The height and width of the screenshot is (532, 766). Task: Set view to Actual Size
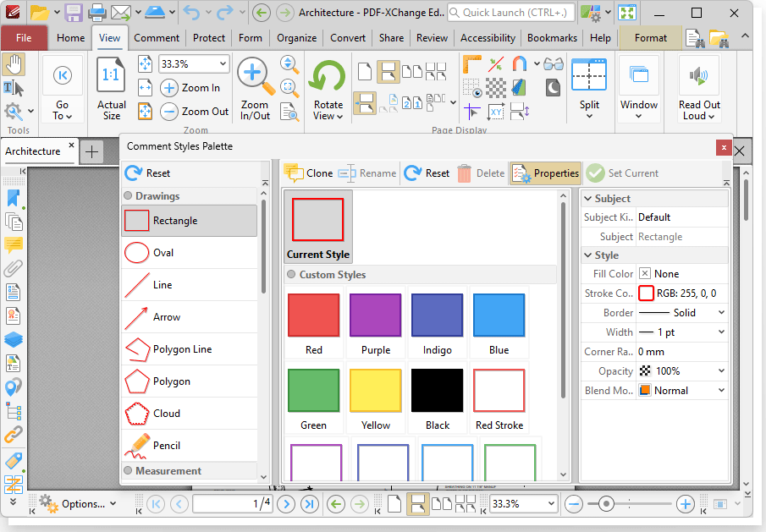[112, 89]
